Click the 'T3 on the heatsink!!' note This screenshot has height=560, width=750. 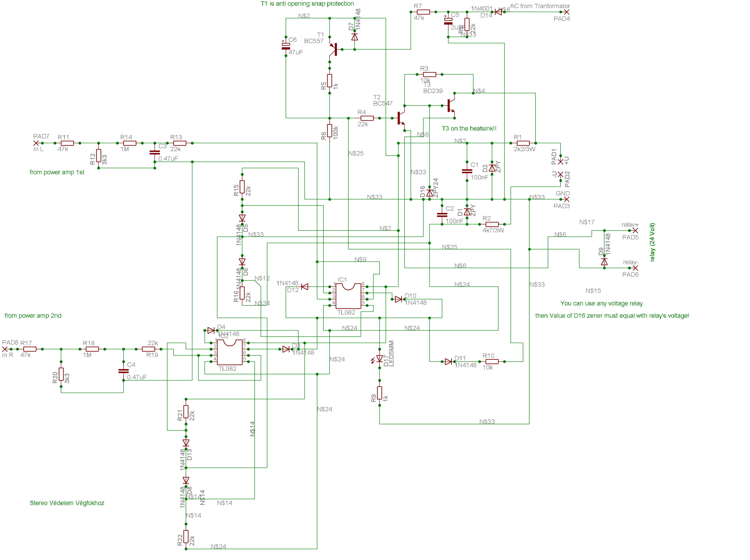[x=469, y=128]
